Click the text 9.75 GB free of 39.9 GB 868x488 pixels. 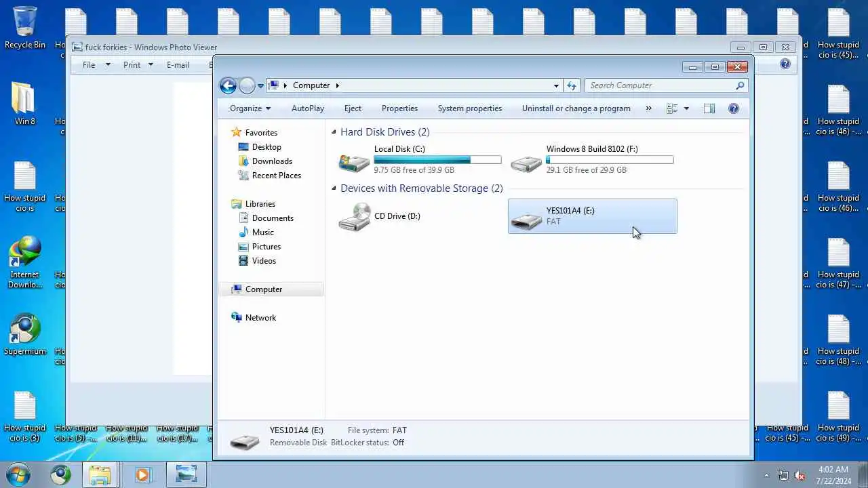(x=414, y=170)
